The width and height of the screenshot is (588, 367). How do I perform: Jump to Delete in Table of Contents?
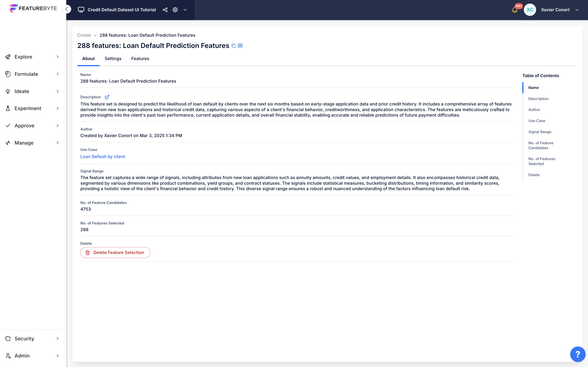point(534,175)
